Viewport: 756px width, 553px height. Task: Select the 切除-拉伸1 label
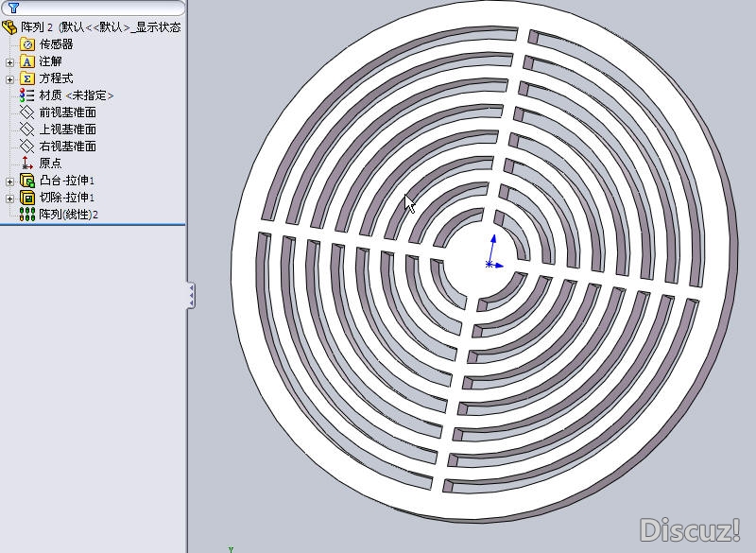coord(66,198)
